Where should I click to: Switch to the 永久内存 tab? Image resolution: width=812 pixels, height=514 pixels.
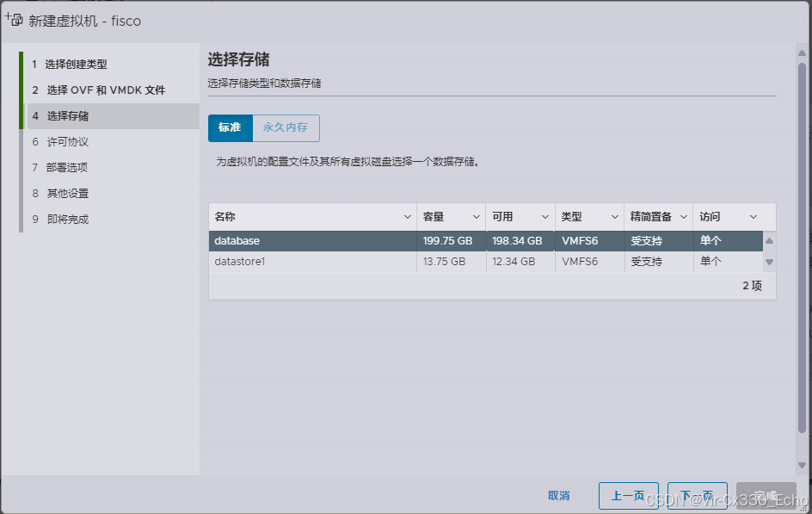[x=286, y=128]
